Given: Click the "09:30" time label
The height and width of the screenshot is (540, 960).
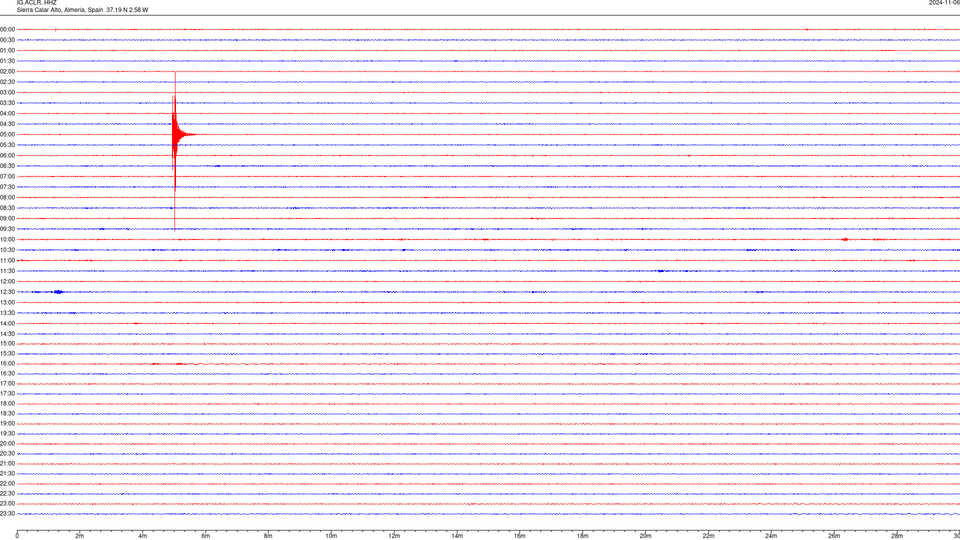Looking at the screenshot, I should [8, 229].
